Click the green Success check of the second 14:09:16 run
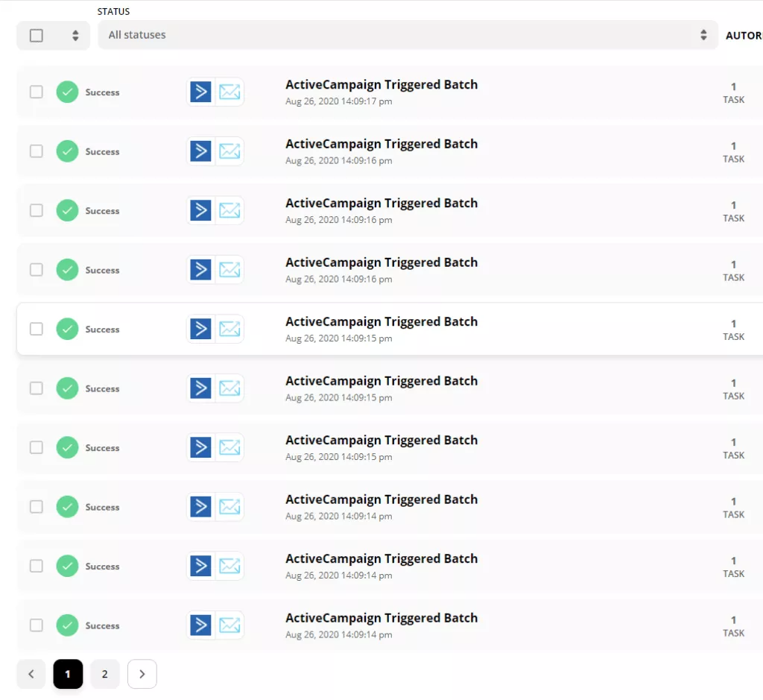The height and width of the screenshot is (700, 763). click(x=67, y=210)
